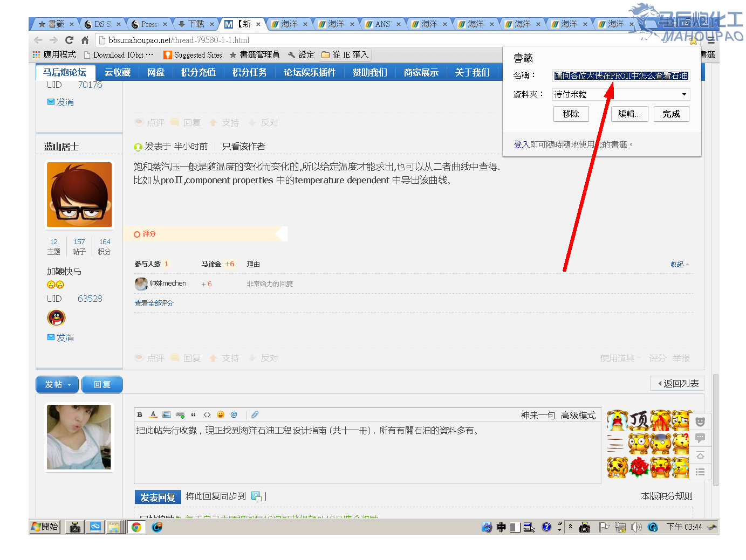The height and width of the screenshot is (560, 746).
Task: Insert code block using <> icon
Action: (207, 414)
